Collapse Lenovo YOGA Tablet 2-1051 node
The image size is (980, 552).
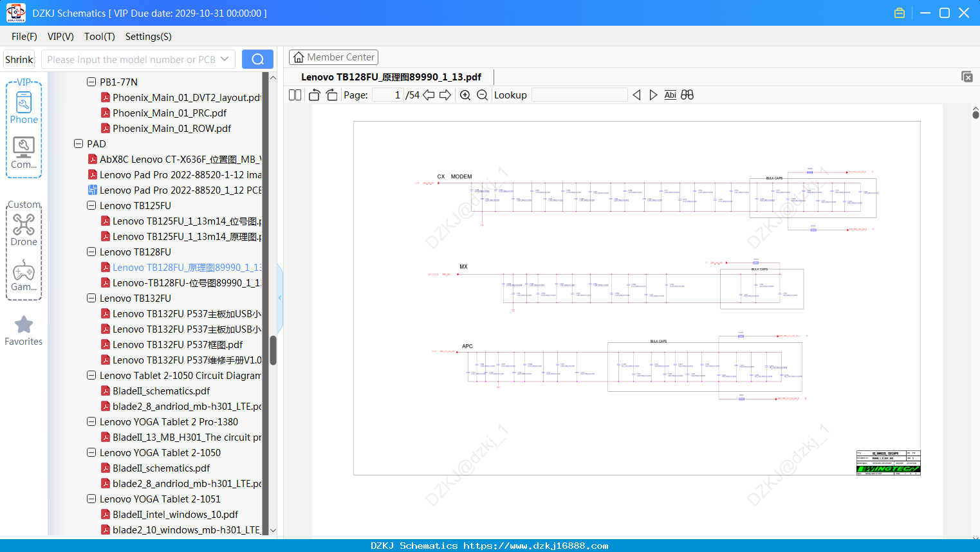click(x=91, y=499)
